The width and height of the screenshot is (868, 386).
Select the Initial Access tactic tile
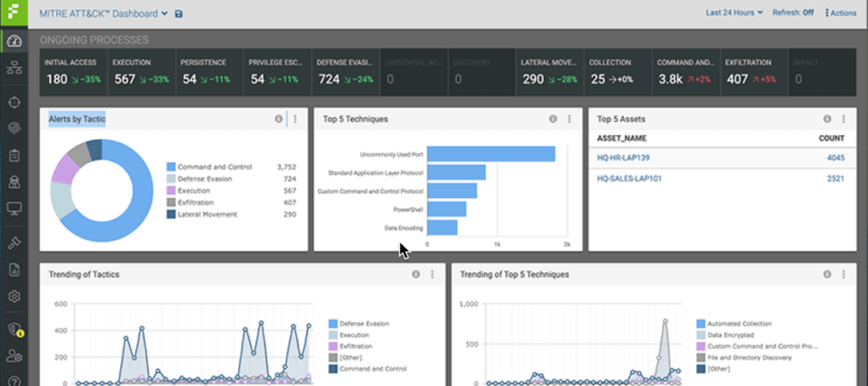[73, 72]
